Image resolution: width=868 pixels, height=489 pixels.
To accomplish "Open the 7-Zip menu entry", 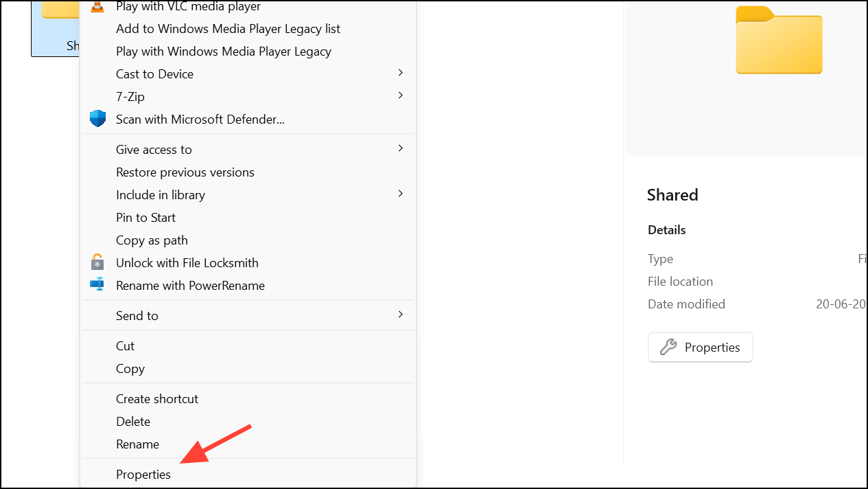I will 248,97.
